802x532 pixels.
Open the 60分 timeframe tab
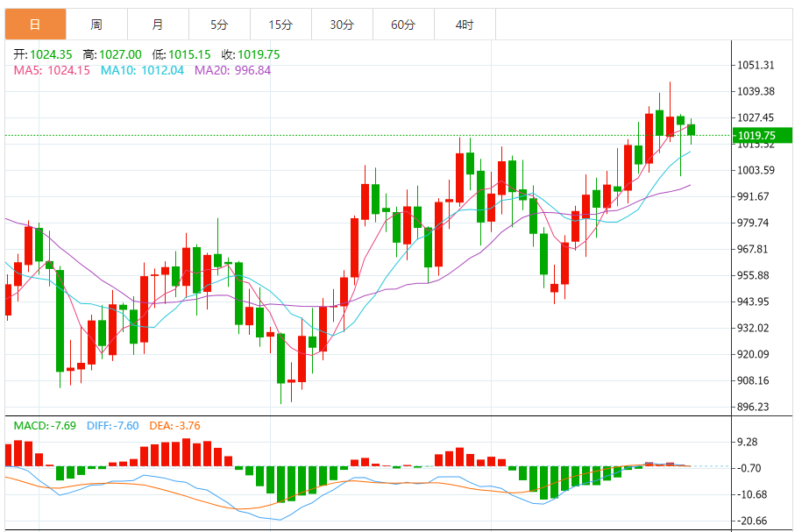click(x=403, y=24)
